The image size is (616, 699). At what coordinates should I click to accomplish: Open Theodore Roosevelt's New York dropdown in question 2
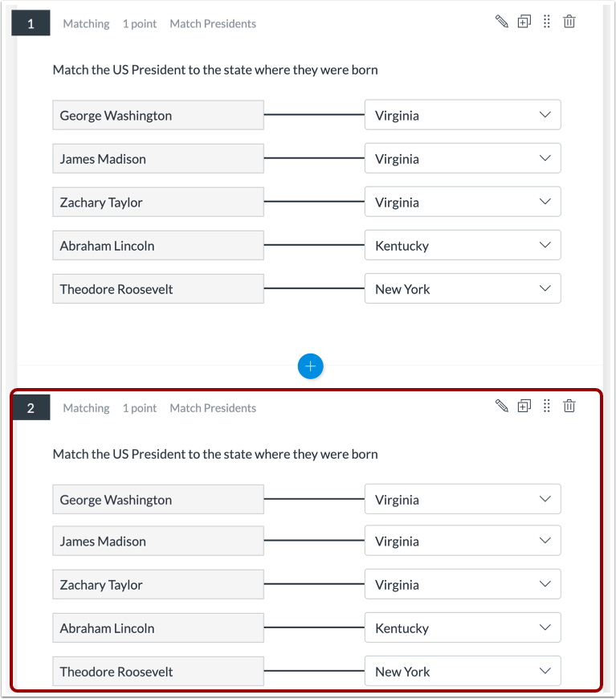click(x=463, y=671)
